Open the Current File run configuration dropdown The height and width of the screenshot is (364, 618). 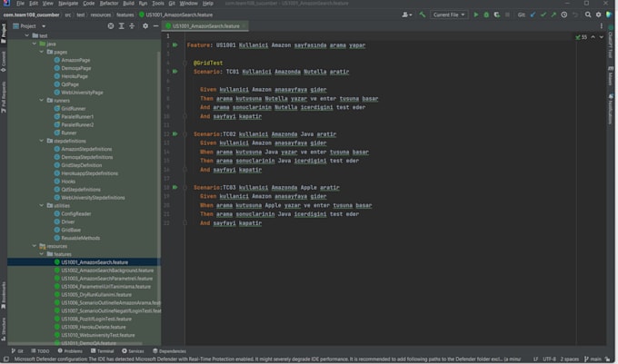point(450,15)
